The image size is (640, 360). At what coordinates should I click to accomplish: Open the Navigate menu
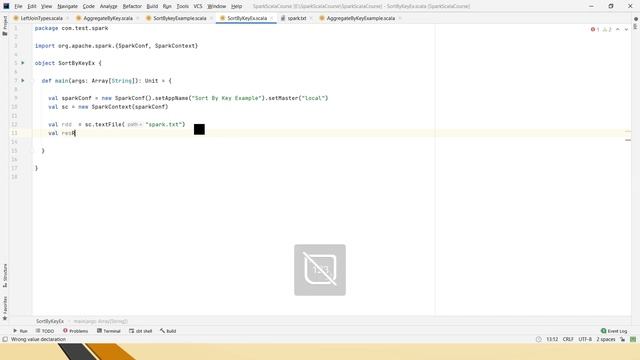click(x=67, y=6)
